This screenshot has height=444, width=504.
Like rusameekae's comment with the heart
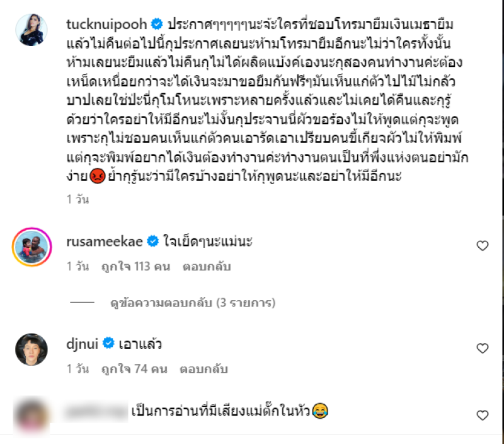coord(482,246)
